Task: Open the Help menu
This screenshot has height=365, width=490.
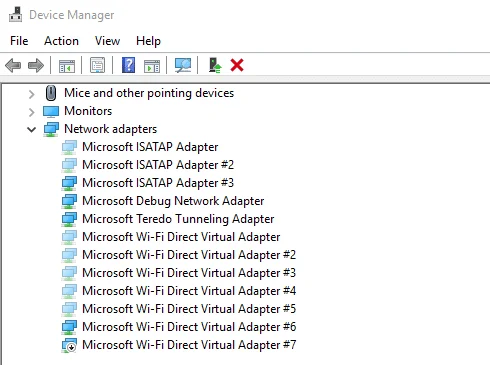Action: coord(148,41)
